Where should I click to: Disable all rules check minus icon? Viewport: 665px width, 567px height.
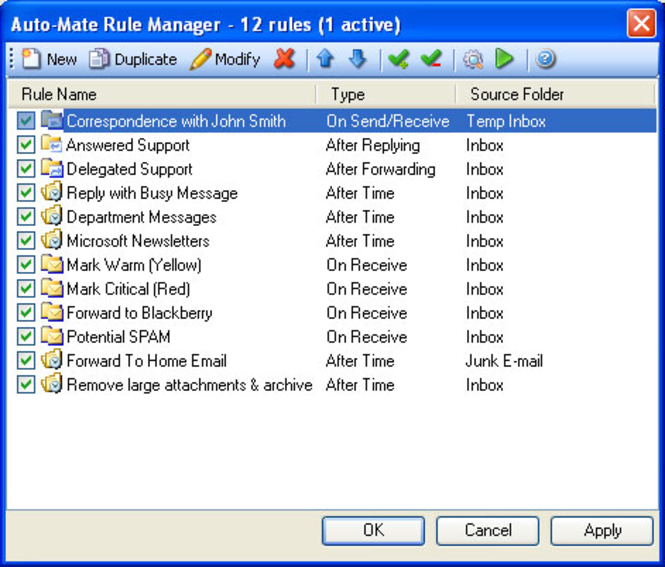tap(431, 59)
